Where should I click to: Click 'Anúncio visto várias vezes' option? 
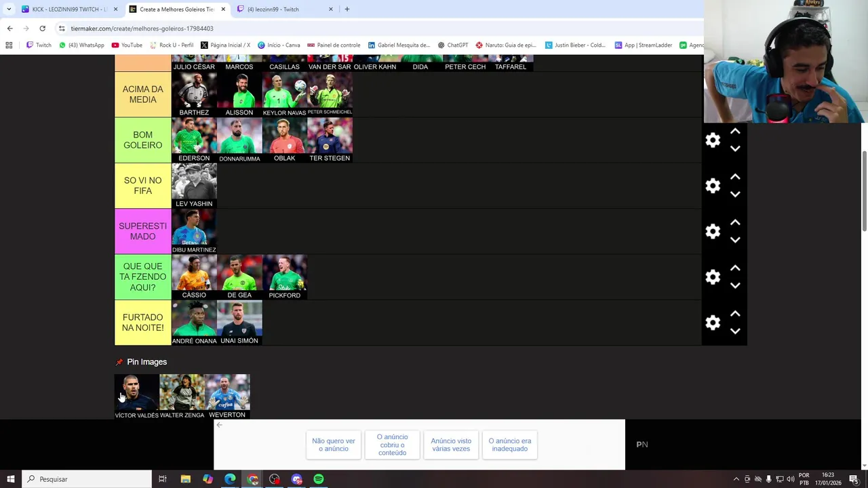click(x=451, y=445)
